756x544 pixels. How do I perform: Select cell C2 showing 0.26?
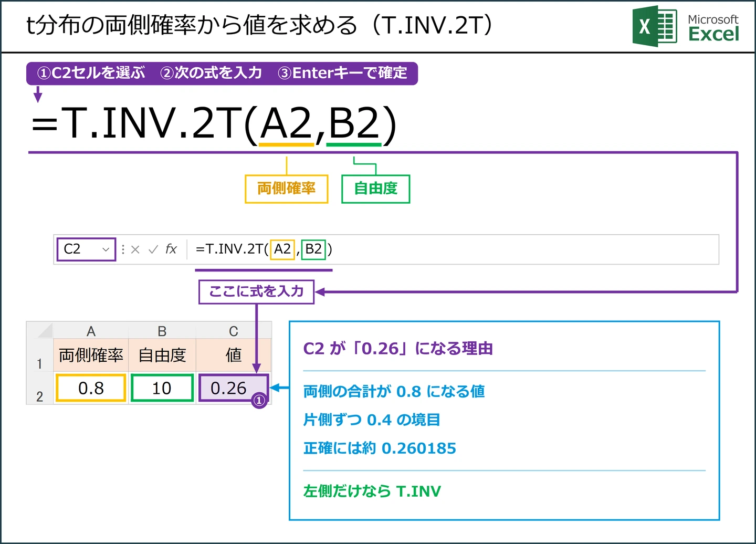(234, 388)
